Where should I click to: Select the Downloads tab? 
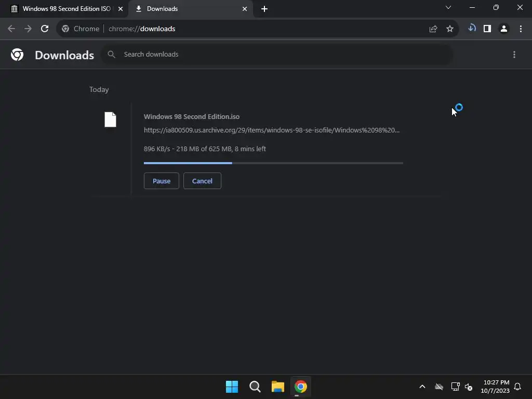[190, 9]
